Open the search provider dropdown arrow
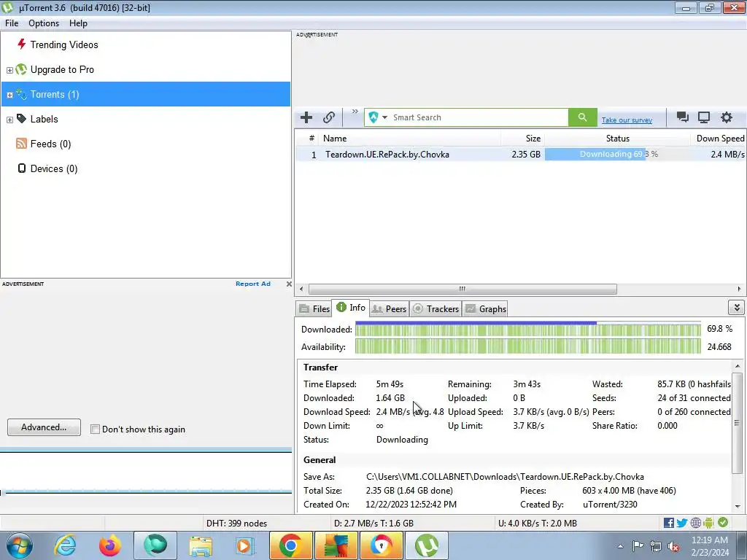Viewport: 747px width, 560px height. coord(384,117)
